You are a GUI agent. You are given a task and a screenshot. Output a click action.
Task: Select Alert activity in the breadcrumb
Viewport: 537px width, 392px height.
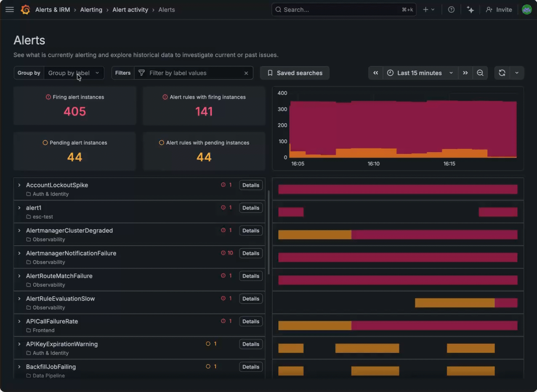[x=130, y=9]
